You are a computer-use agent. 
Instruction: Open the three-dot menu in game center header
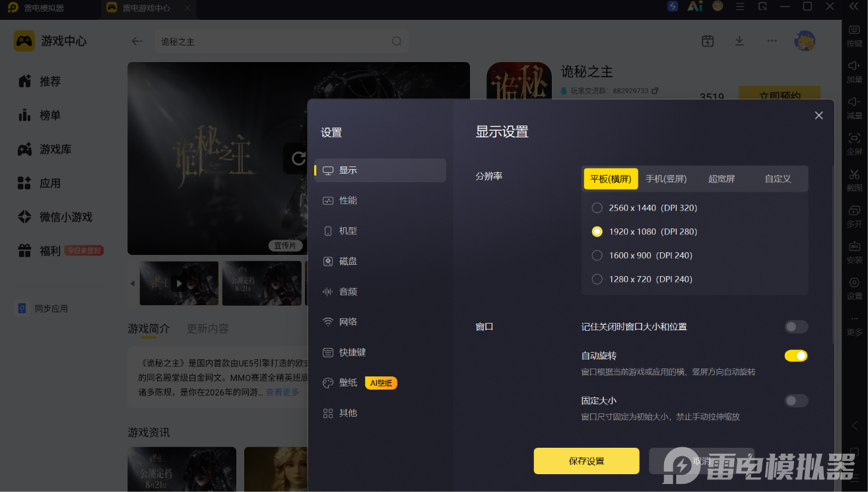click(772, 41)
